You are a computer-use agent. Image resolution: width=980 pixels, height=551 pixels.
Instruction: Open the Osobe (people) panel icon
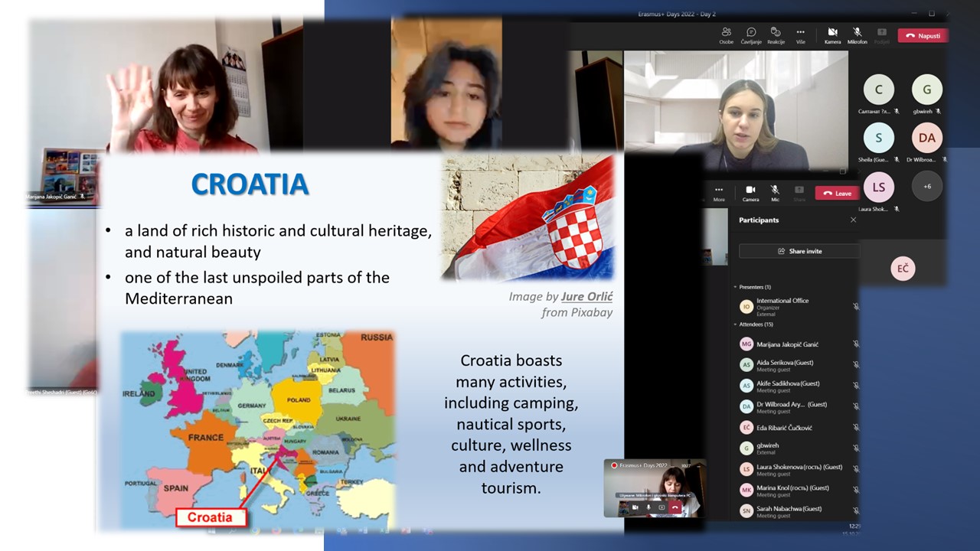726,33
